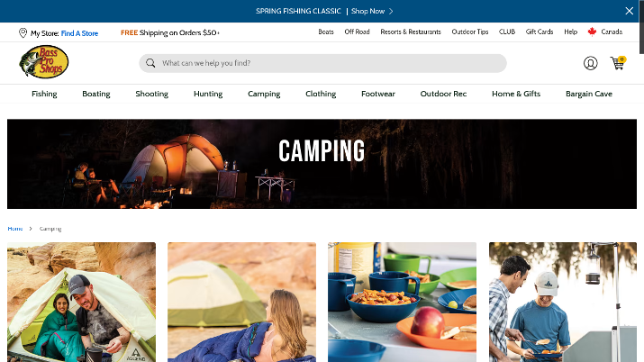This screenshot has height=362, width=644.
Task: Follow the Find A Store link
Action: tap(79, 33)
